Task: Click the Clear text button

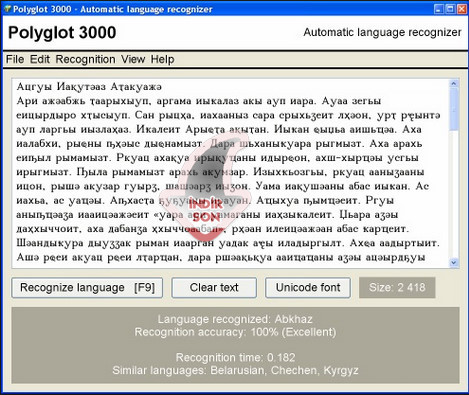Action: coord(214,288)
